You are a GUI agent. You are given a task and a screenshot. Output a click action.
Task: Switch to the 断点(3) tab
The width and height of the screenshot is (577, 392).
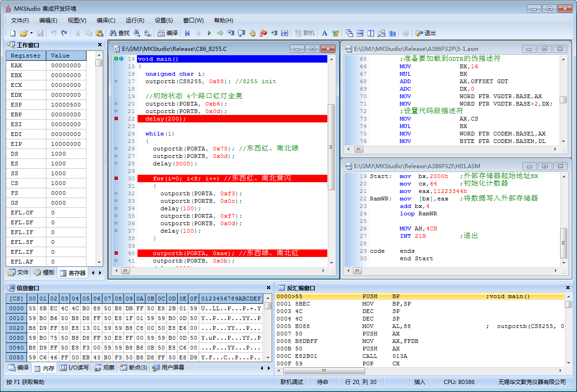coord(134,368)
